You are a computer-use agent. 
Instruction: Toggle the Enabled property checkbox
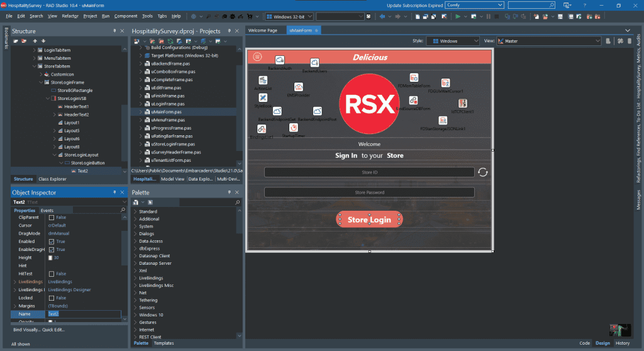tap(52, 242)
